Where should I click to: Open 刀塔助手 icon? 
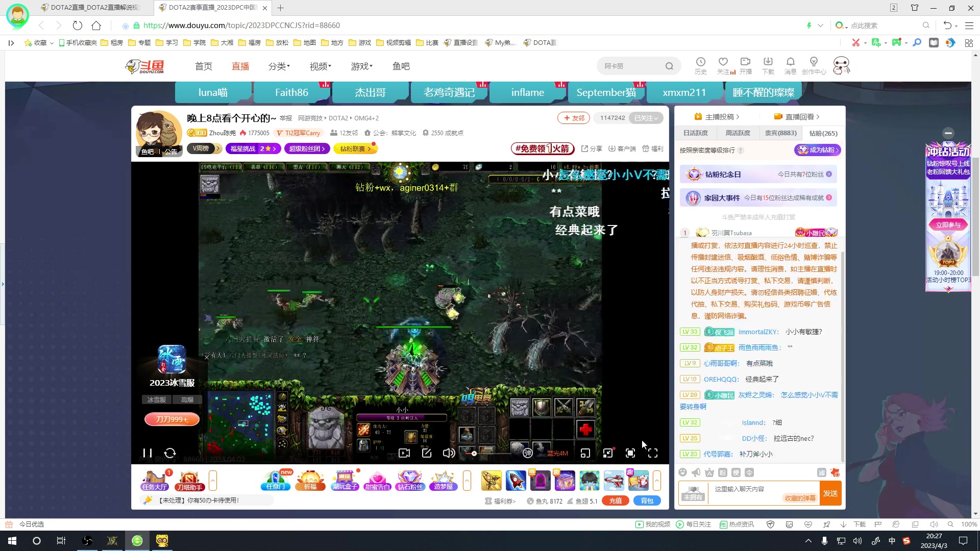[x=189, y=481]
